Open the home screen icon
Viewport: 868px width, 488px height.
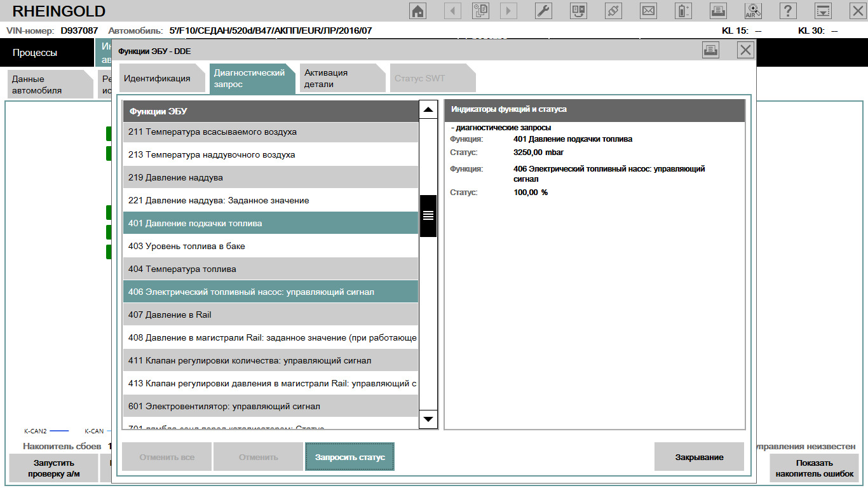[418, 11]
